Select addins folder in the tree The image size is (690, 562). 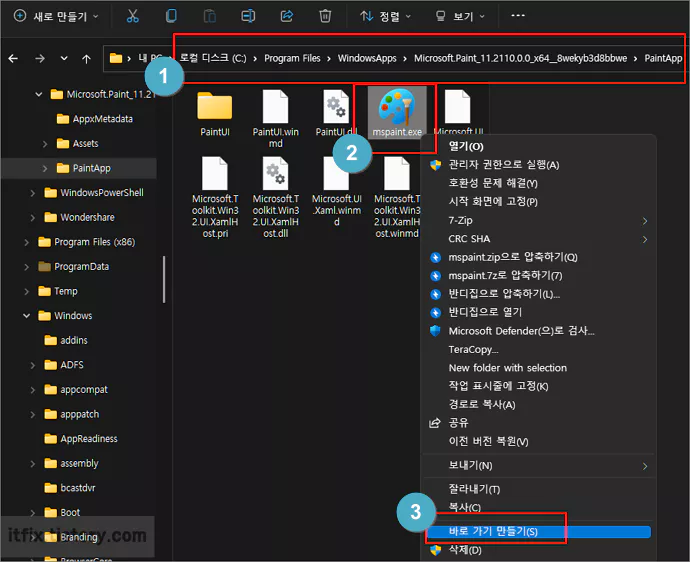pos(66,340)
